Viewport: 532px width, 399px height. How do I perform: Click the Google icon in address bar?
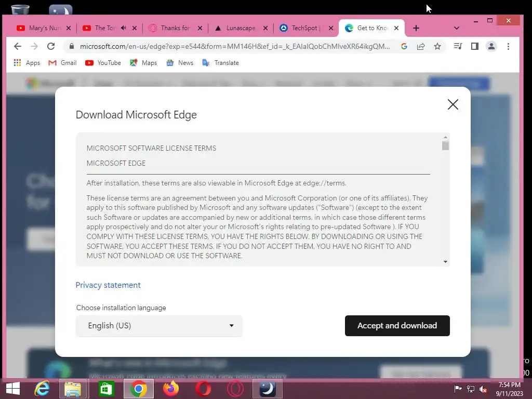(x=404, y=46)
